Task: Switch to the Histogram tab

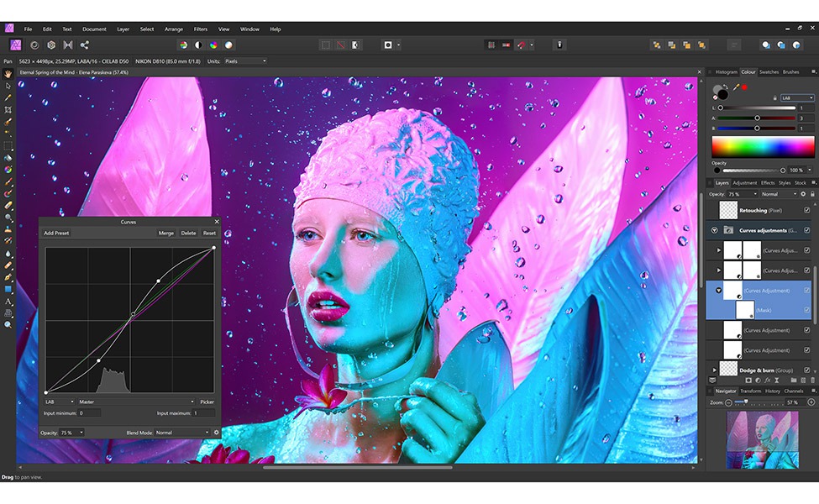Action: [x=726, y=72]
